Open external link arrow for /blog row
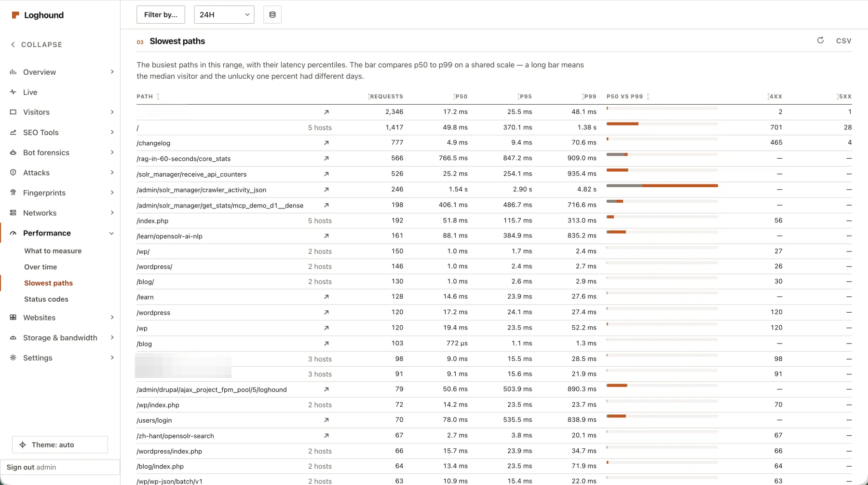This screenshot has height=485, width=868. 326,344
